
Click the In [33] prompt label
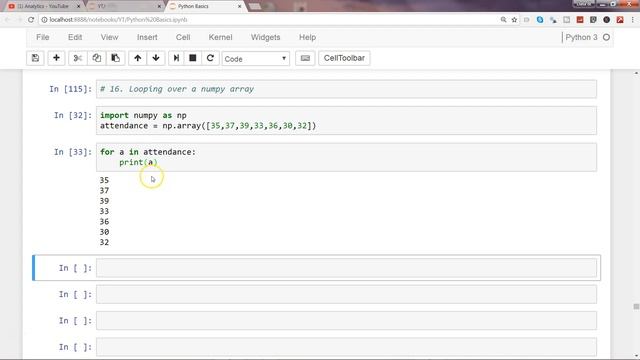click(x=73, y=152)
